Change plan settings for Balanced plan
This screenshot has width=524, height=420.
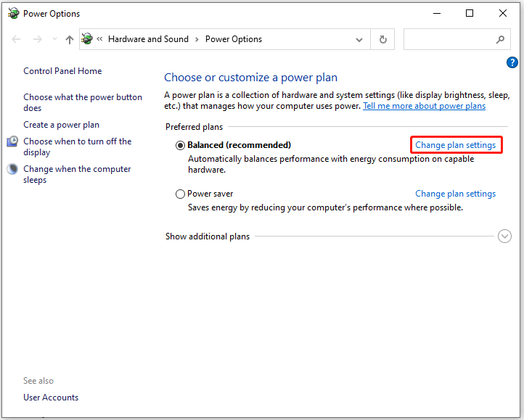pyautogui.click(x=456, y=145)
